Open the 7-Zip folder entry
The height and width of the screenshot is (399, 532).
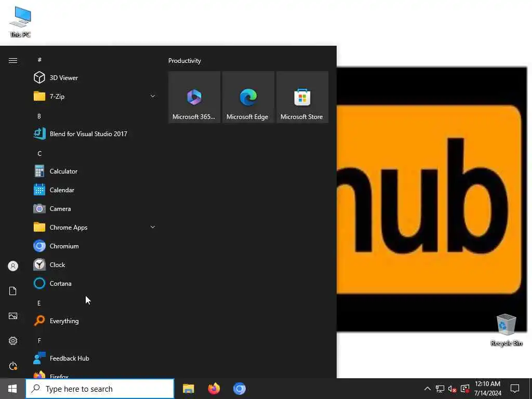(x=95, y=96)
